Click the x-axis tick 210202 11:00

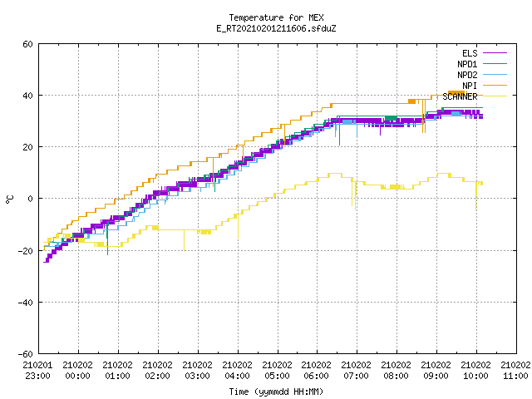515,371
